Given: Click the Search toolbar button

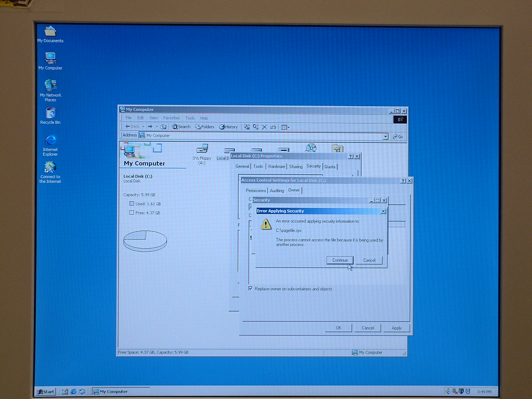Looking at the screenshot, I should click(x=181, y=127).
